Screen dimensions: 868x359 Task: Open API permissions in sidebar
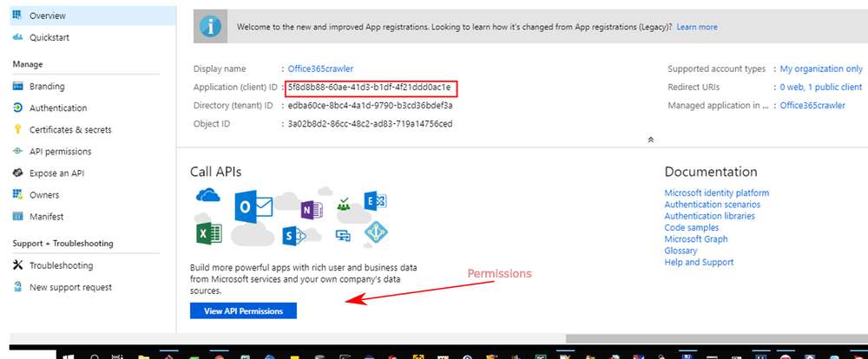click(61, 151)
